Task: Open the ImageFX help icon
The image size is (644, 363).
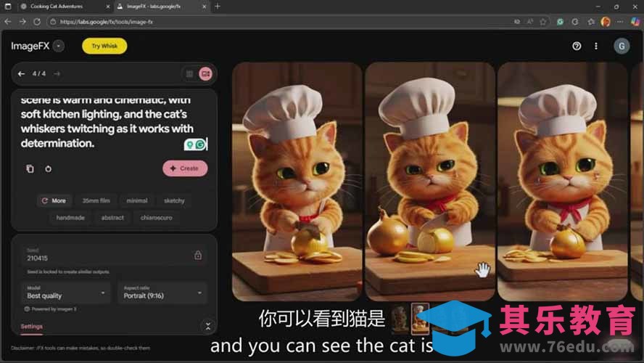Action: (577, 46)
